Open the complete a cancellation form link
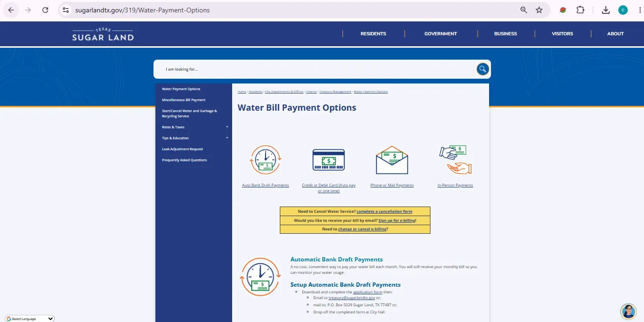The image size is (644, 322). 384,211
